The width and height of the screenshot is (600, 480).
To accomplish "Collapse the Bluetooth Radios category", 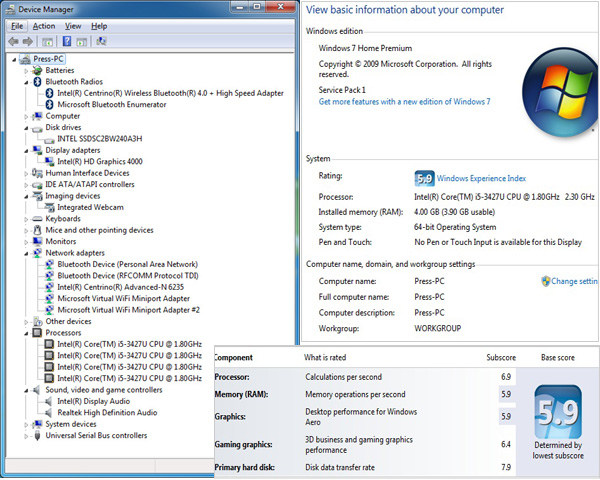I will point(26,82).
